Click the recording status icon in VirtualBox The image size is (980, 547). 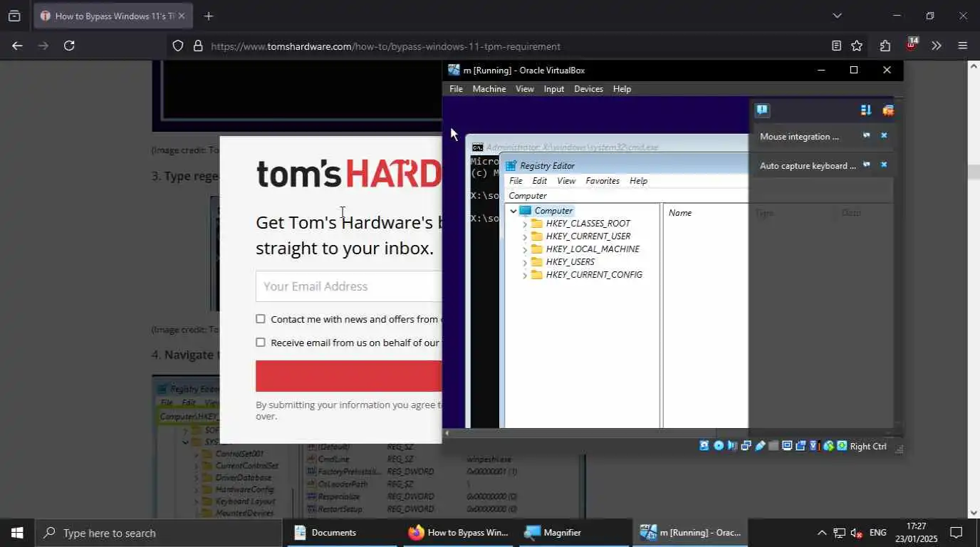pos(801,446)
